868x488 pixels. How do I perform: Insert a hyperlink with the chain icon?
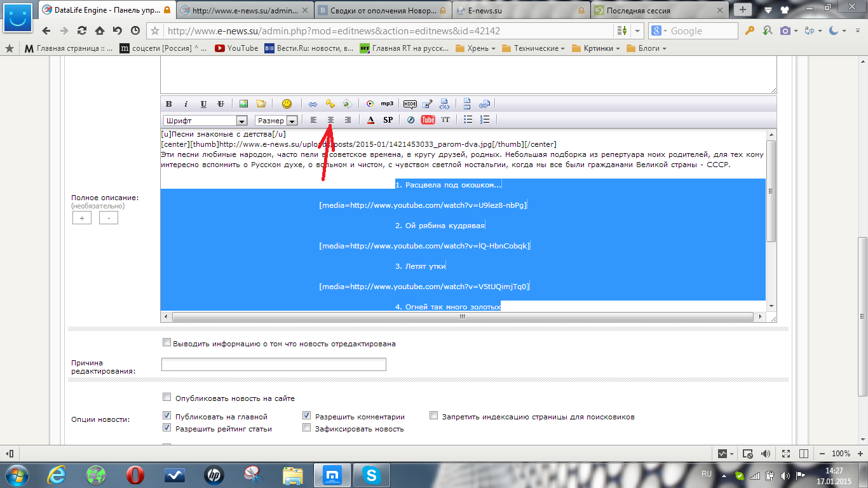(x=313, y=104)
